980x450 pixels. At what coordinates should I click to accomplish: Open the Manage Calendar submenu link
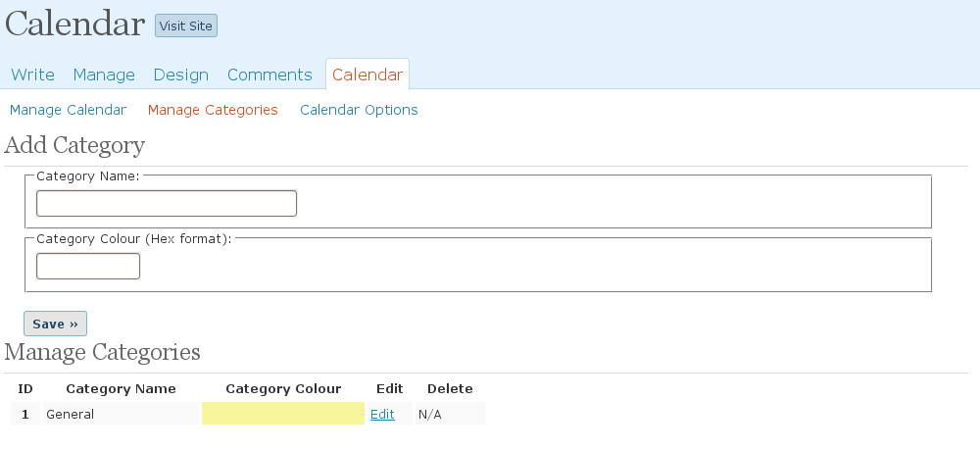(68, 110)
